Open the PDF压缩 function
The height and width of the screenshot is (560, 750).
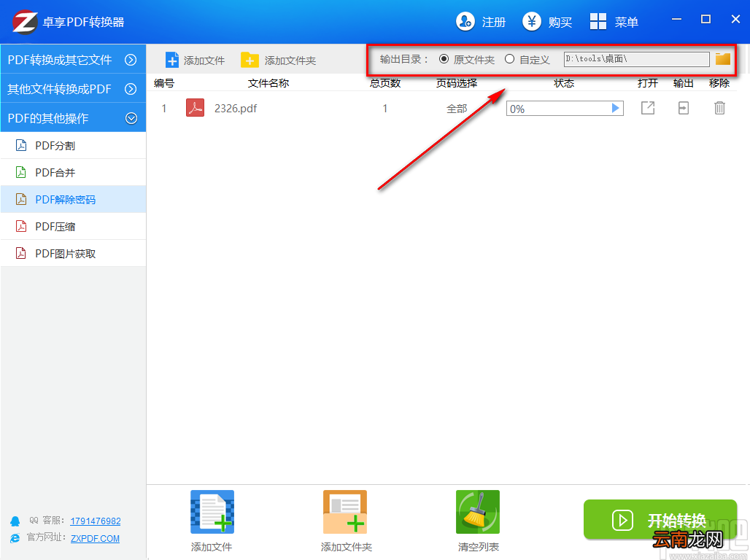(73, 226)
